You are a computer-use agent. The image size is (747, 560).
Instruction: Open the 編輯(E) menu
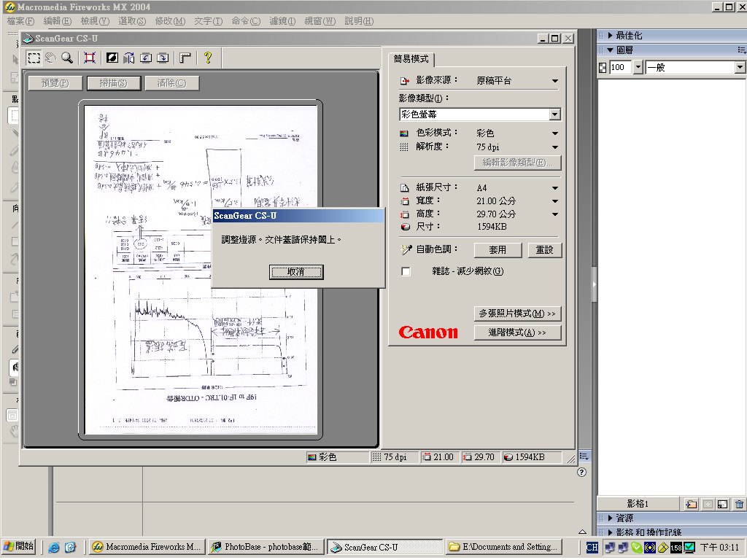(x=57, y=21)
